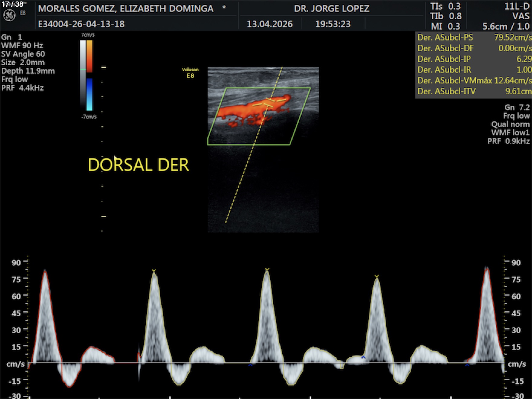This screenshot has width=532, height=399.
Task: Click the patient name MORALES GOMEZ field
Action: click(126, 8)
